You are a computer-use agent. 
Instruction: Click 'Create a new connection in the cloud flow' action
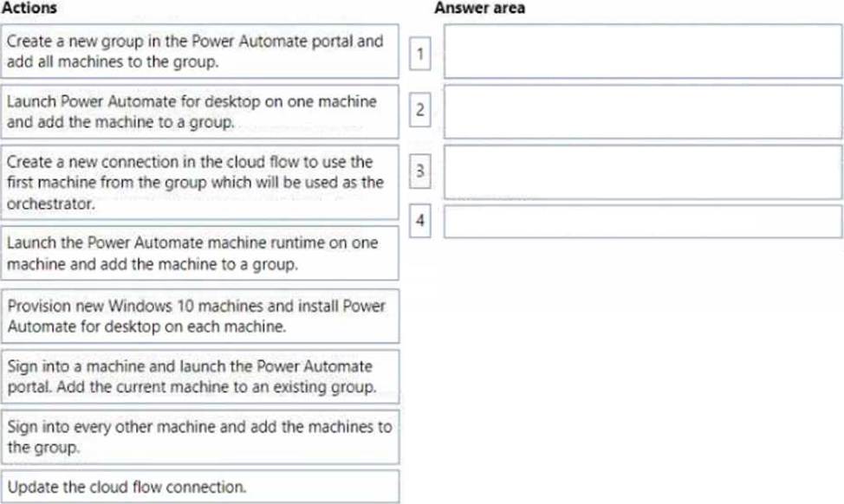(x=199, y=183)
